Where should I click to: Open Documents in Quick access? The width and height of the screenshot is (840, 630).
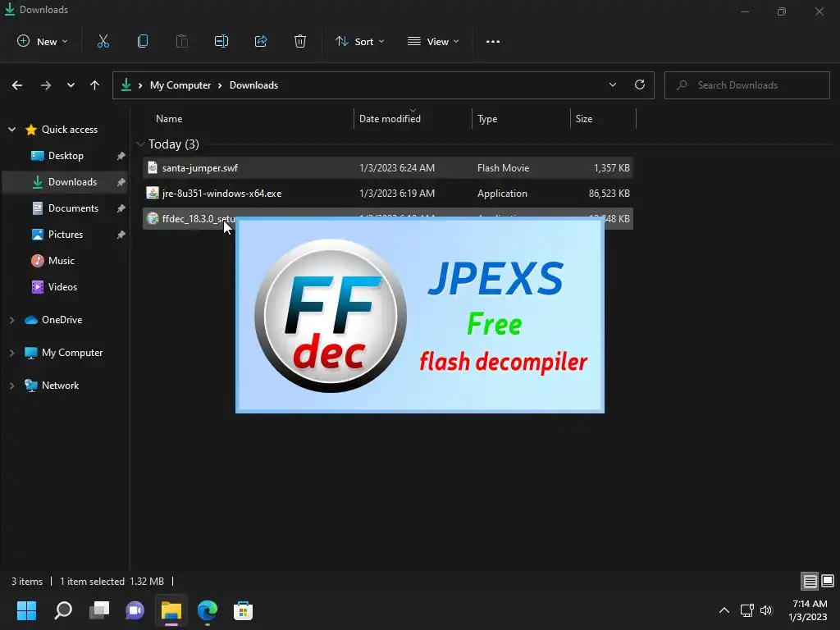tap(66, 208)
